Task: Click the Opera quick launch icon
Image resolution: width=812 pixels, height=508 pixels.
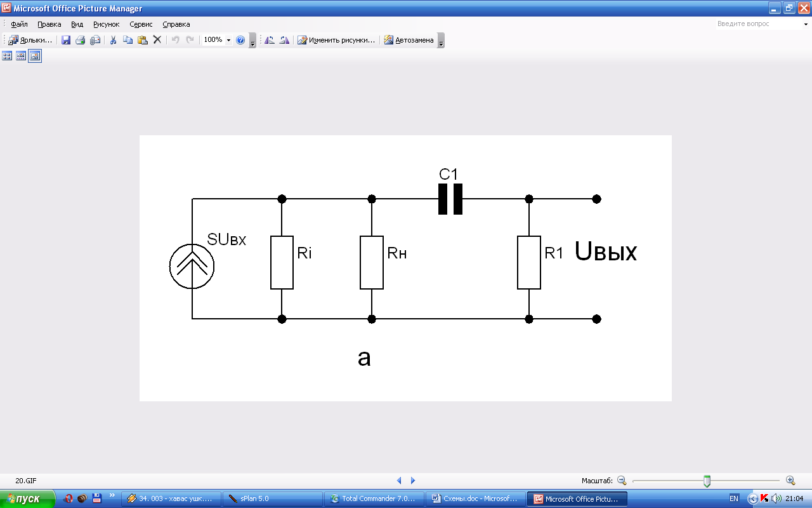Action: click(x=69, y=498)
